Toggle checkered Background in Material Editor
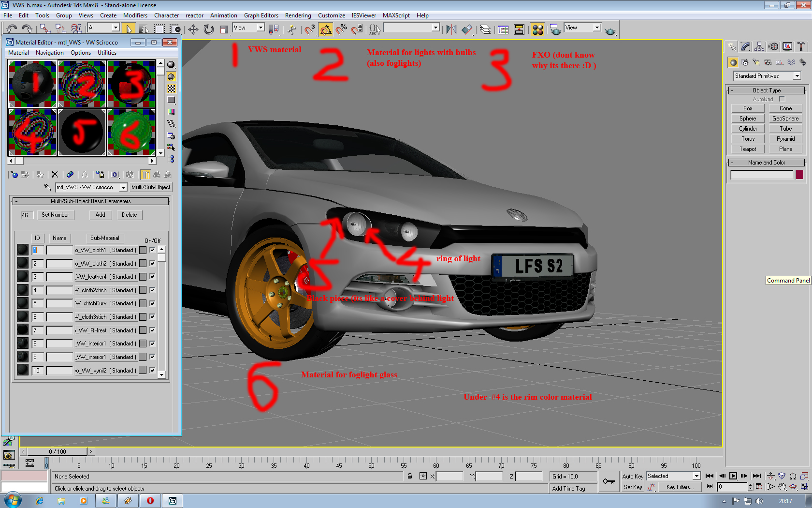This screenshot has width=812, height=508. coord(171,89)
